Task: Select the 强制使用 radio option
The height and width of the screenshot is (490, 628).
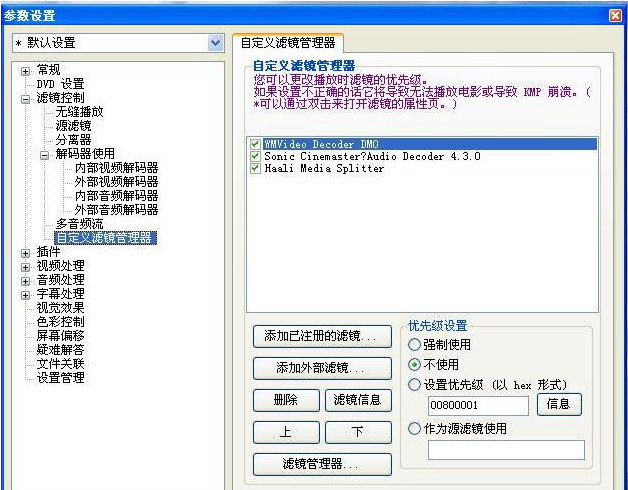Action: pos(414,344)
